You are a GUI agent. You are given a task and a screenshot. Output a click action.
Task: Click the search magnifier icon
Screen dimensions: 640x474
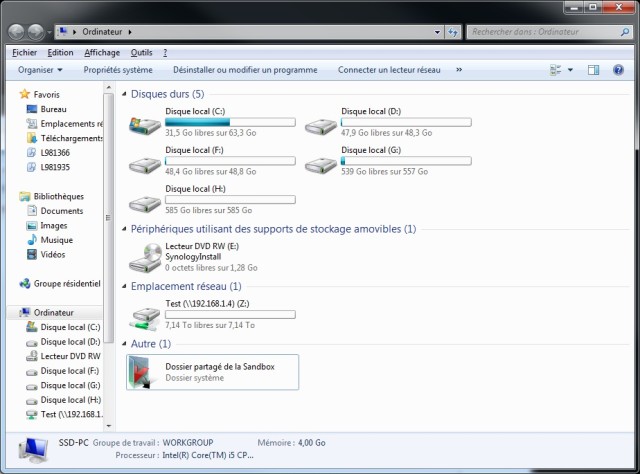[x=625, y=32]
